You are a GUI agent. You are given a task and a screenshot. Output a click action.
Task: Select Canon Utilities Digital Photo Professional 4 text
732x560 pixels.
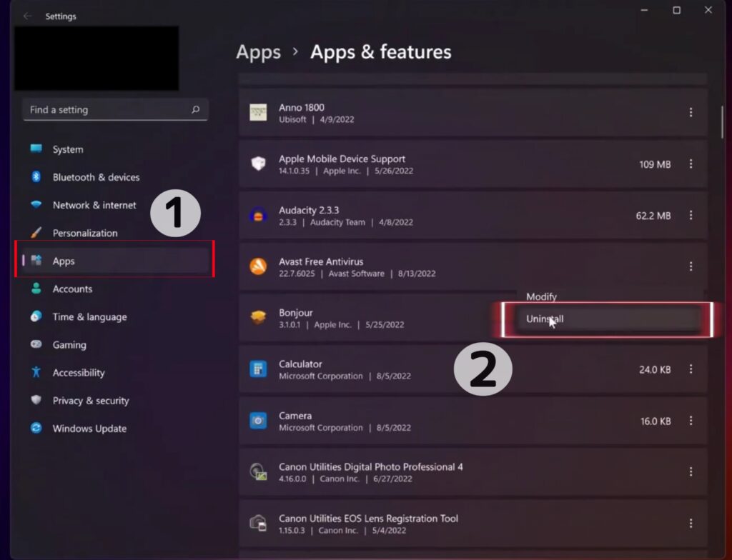(x=371, y=466)
